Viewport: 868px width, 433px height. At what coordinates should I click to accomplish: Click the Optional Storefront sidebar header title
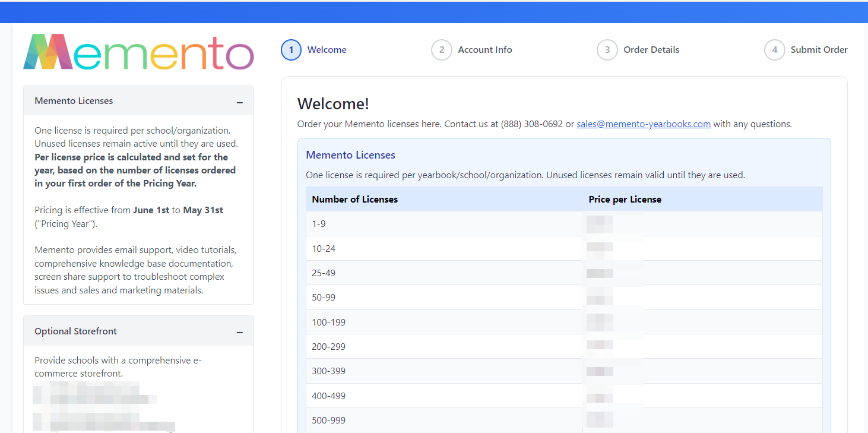point(75,331)
